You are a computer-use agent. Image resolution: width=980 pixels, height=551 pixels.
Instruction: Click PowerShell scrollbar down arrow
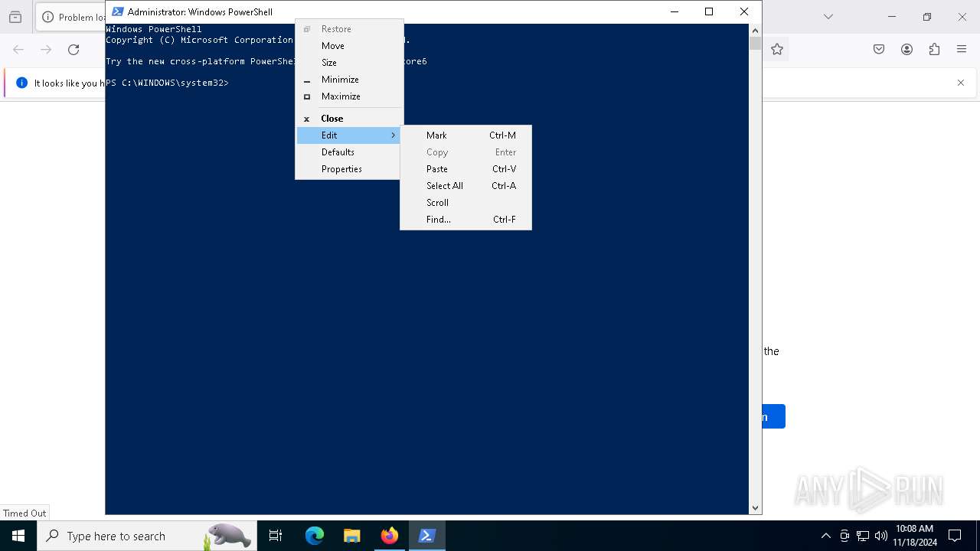click(x=755, y=507)
